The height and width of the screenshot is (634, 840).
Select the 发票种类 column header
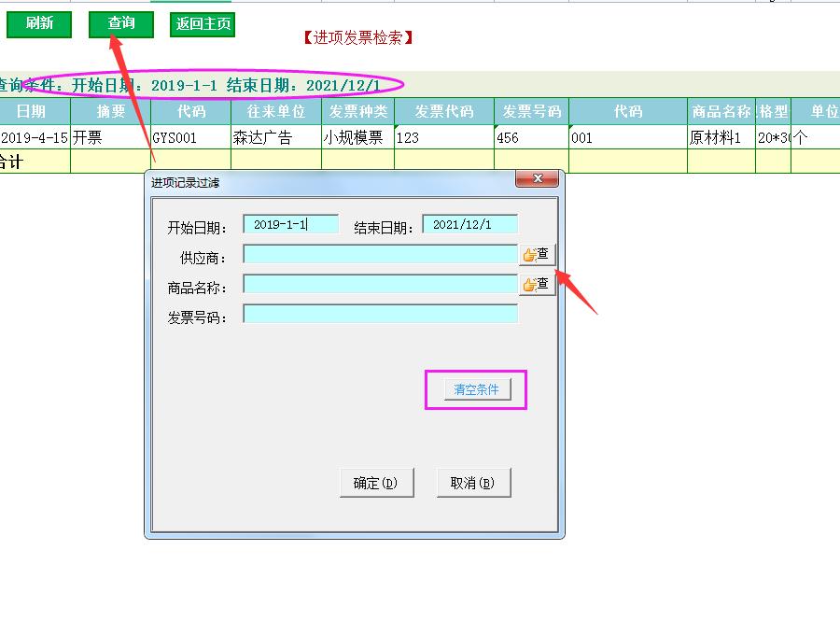357,110
